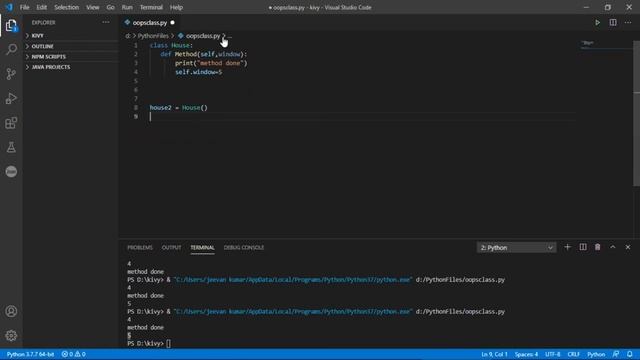Close the terminal panel
The height and width of the screenshot is (360, 640).
click(x=628, y=247)
